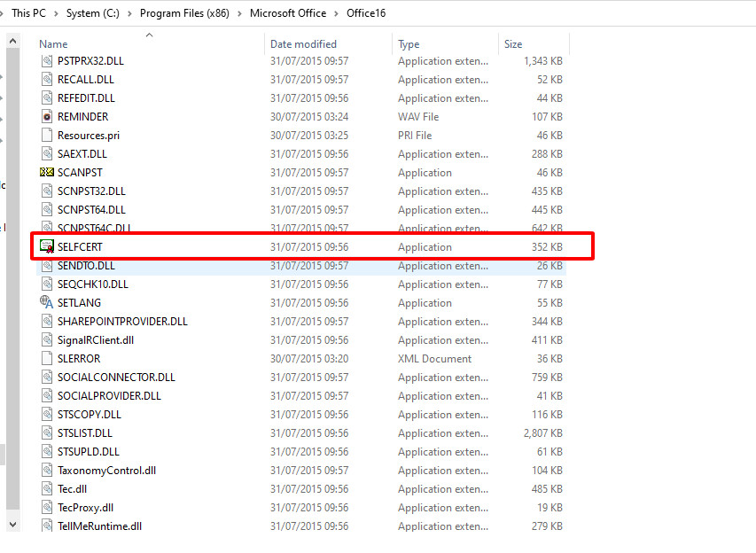756x553 pixels.
Task: Click the Office16 breadcrumb
Action: pyautogui.click(x=366, y=13)
